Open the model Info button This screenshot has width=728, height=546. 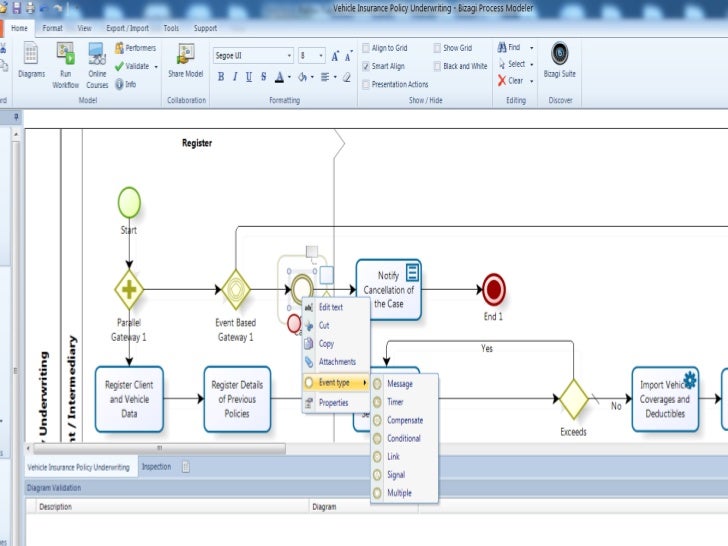coord(125,84)
